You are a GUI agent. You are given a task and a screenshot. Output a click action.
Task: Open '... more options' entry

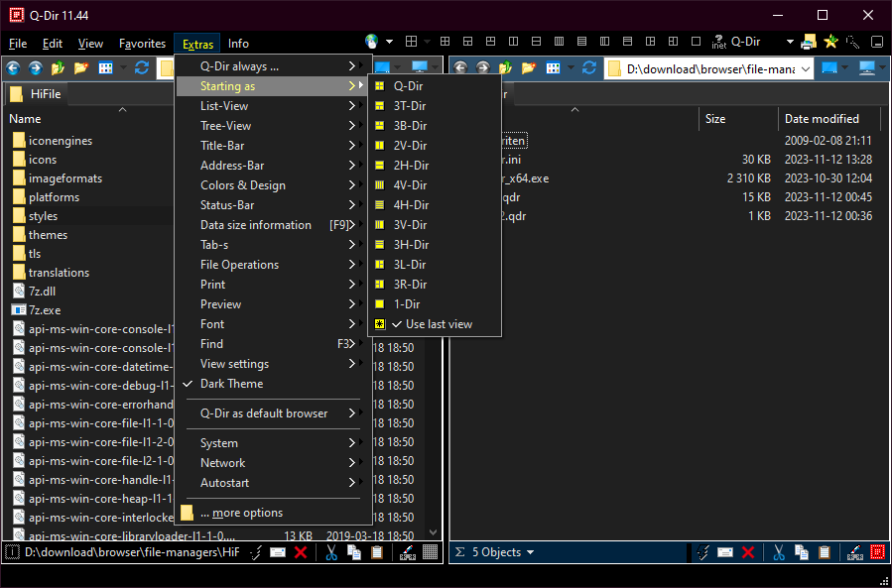[241, 513]
